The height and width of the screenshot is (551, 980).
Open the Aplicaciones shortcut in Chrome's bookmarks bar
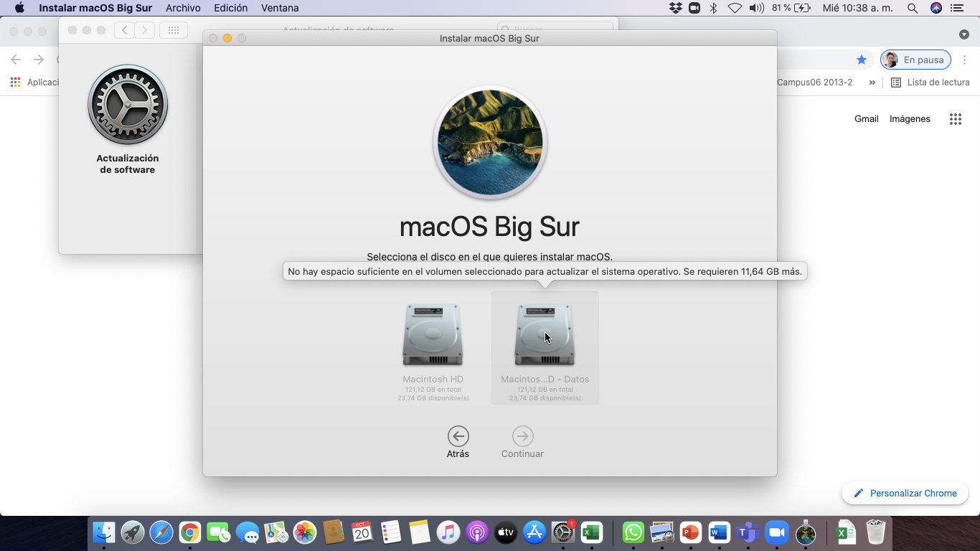pos(34,83)
